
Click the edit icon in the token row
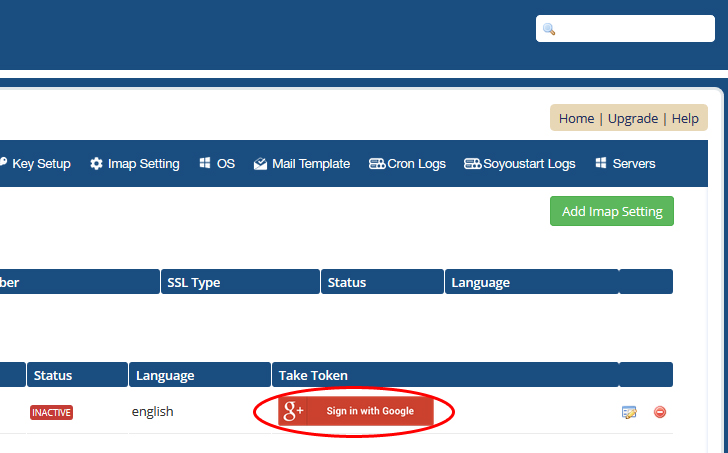(629, 412)
